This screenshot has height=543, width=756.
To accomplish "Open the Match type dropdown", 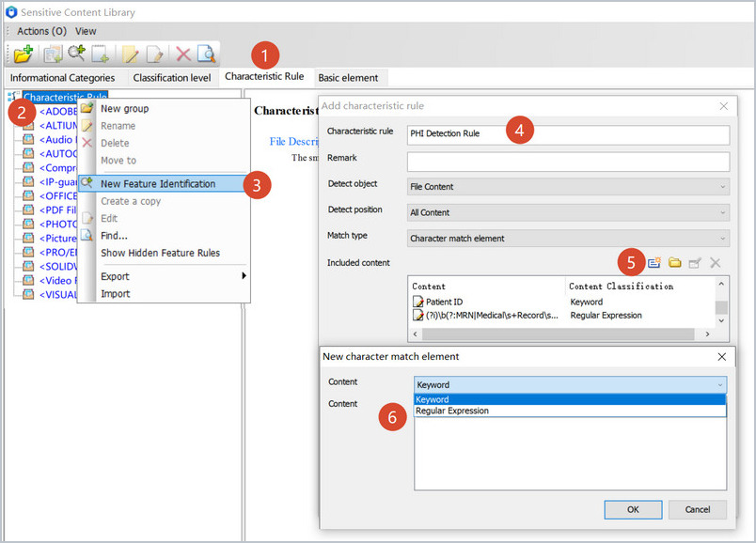I will click(x=568, y=238).
